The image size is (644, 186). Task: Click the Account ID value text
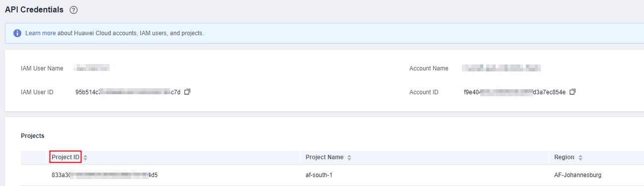pos(515,92)
